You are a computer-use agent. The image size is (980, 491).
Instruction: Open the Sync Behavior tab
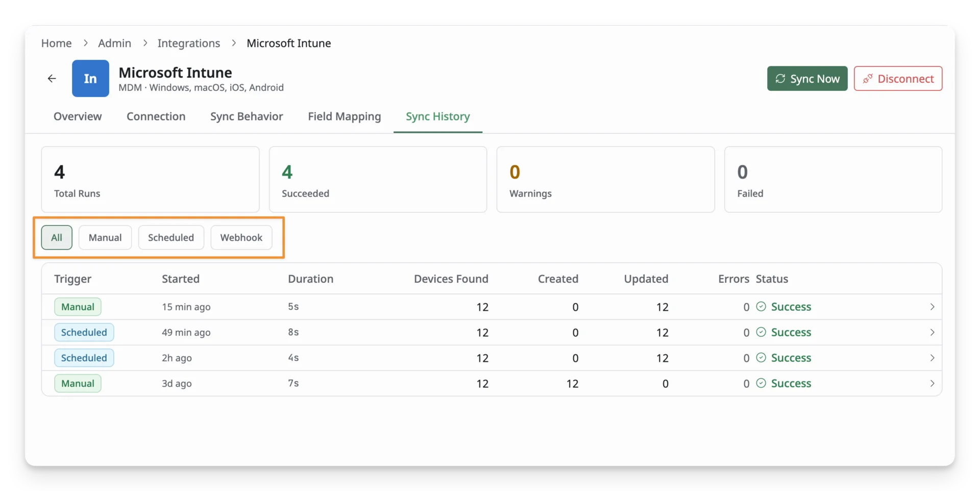point(247,116)
